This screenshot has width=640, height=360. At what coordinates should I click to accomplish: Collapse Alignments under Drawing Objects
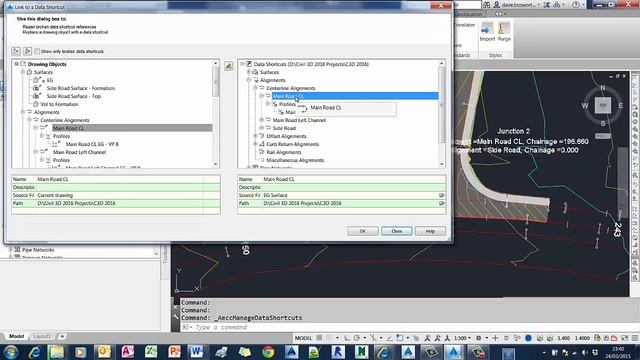(23, 112)
